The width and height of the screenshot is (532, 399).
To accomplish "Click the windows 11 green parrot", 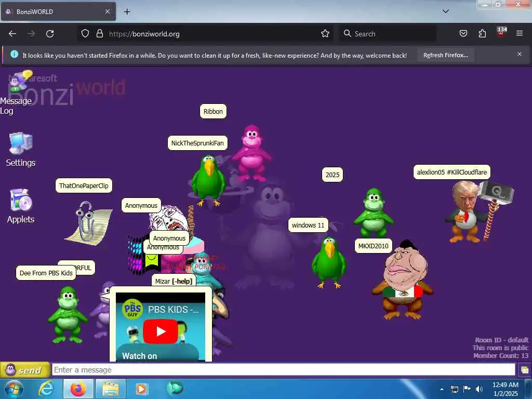I will click(329, 262).
